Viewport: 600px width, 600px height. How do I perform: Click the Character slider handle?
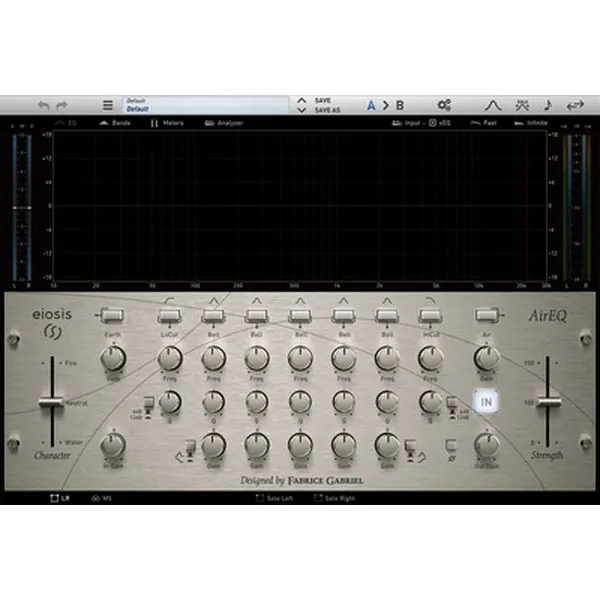[x=52, y=403]
